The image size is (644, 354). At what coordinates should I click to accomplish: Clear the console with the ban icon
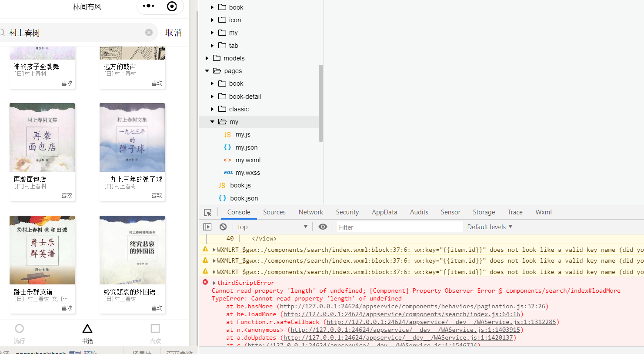click(223, 227)
